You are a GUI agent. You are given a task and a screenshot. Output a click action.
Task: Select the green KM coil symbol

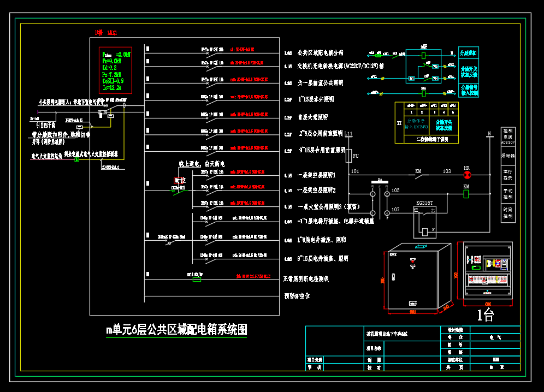tap(466, 194)
